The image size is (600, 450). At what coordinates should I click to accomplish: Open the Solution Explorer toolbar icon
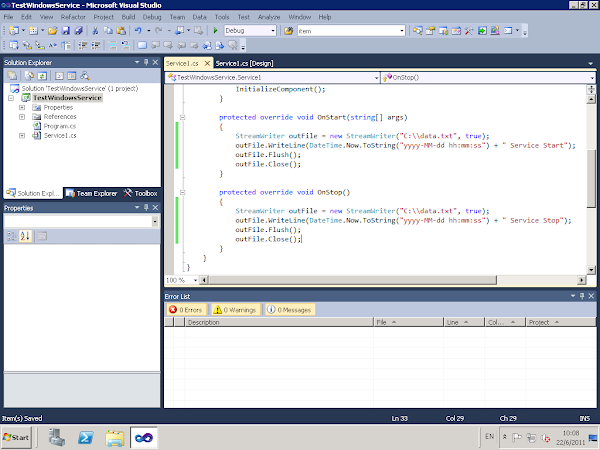[417, 31]
